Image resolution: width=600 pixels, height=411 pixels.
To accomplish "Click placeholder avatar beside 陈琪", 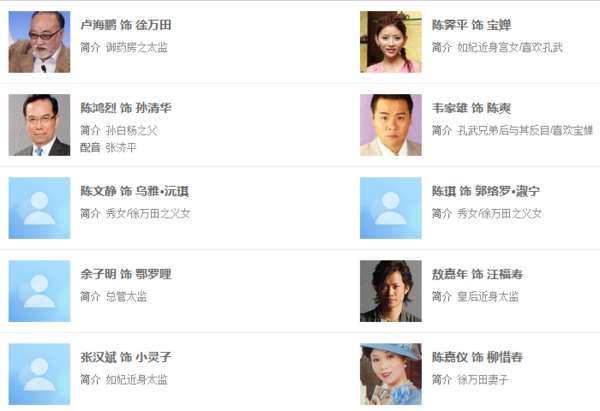I will [391, 208].
